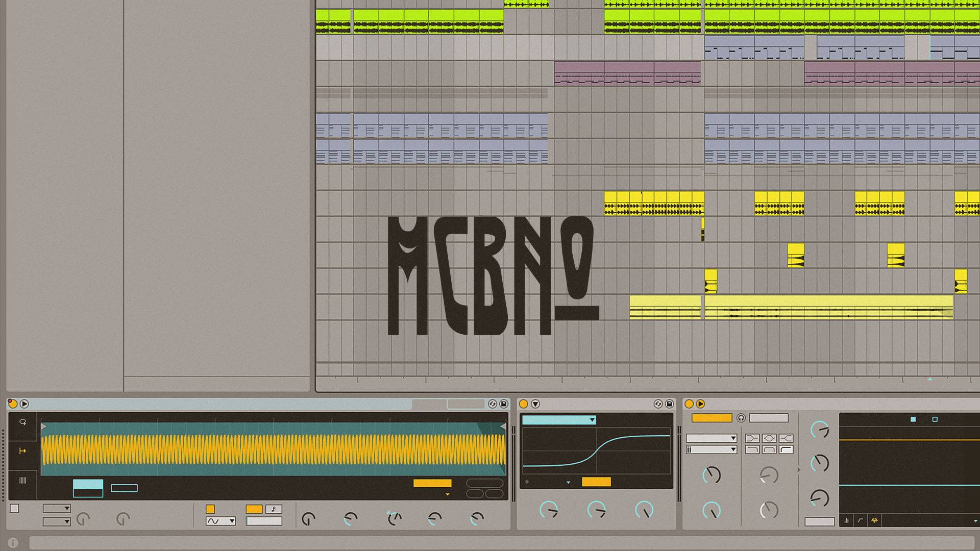Click the knob with the cyan arrow indicator
The width and height of the screenshot is (980, 551).
[394, 518]
